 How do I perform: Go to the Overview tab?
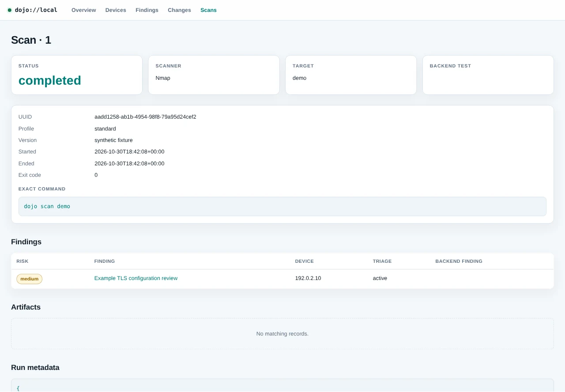tap(84, 10)
